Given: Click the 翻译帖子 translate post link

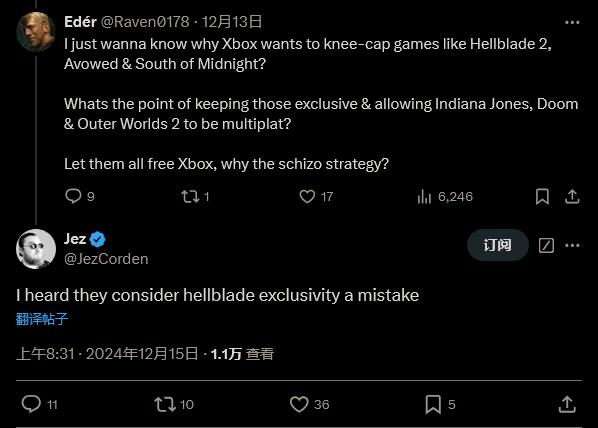Looking at the screenshot, I should pos(42,319).
